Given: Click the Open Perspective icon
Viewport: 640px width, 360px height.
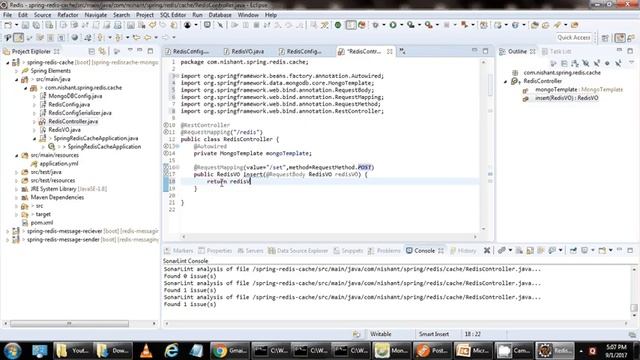Looking at the screenshot, I should click(x=605, y=38).
